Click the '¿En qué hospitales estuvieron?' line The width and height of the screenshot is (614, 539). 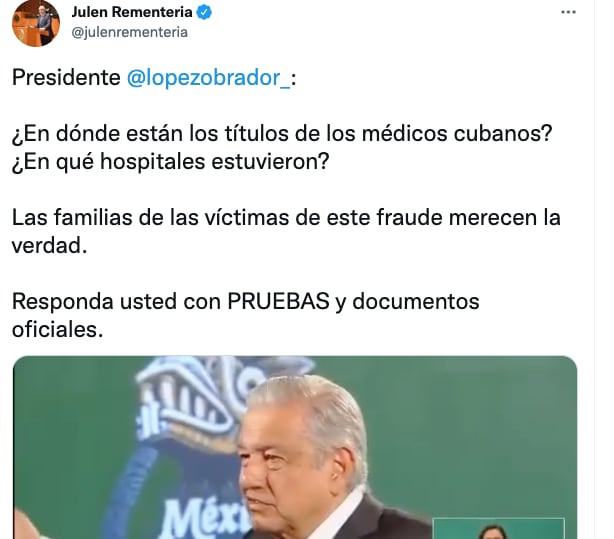pyautogui.click(x=170, y=161)
